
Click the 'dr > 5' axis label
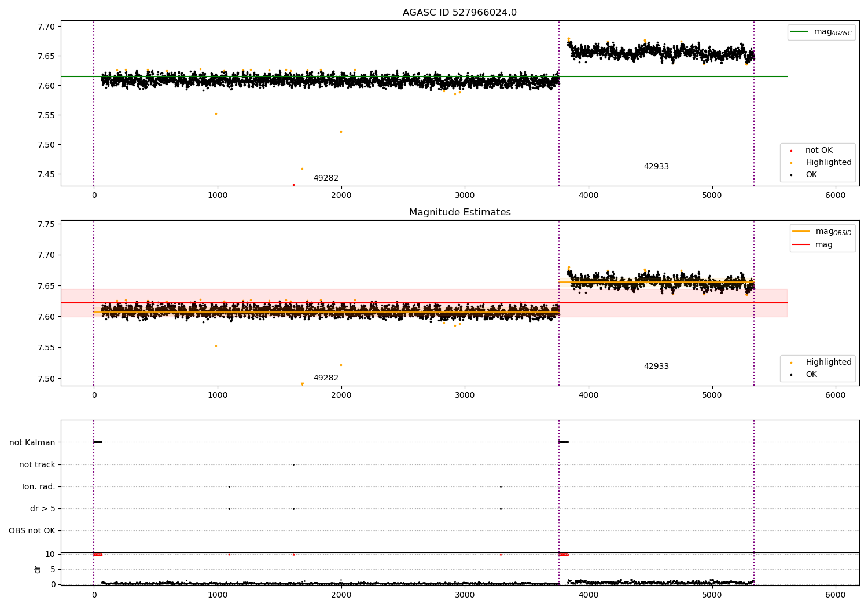click(43, 508)
